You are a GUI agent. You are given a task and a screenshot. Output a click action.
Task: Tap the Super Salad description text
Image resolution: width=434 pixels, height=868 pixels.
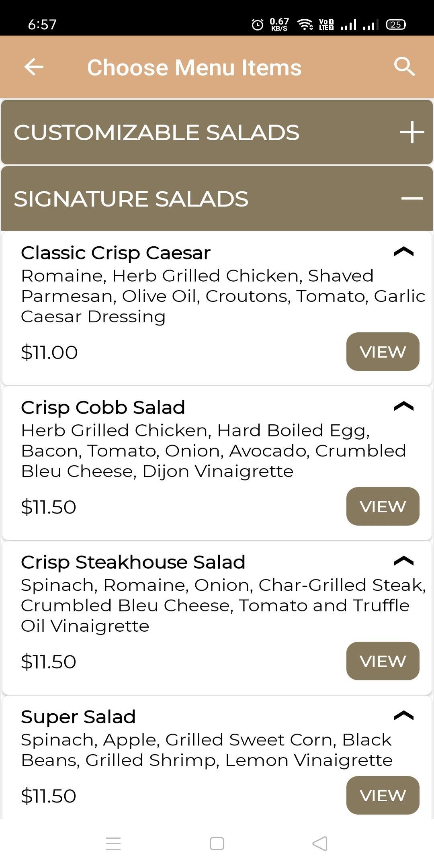tap(207, 750)
